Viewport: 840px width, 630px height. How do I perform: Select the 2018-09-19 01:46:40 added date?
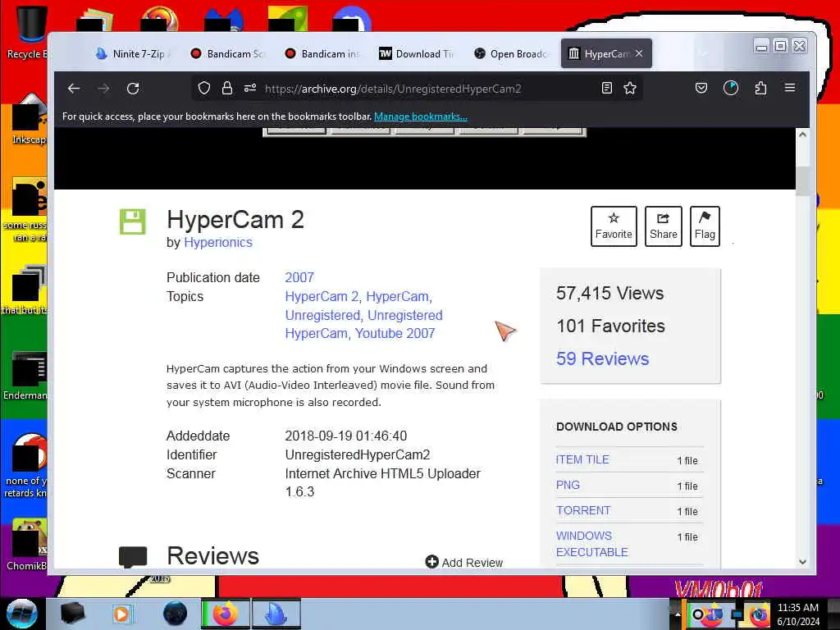tap(346, 436)
